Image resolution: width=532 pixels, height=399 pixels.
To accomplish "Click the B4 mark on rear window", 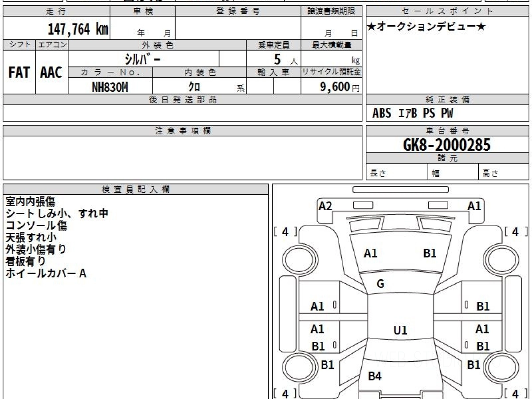I will click(x=375, y=376).
